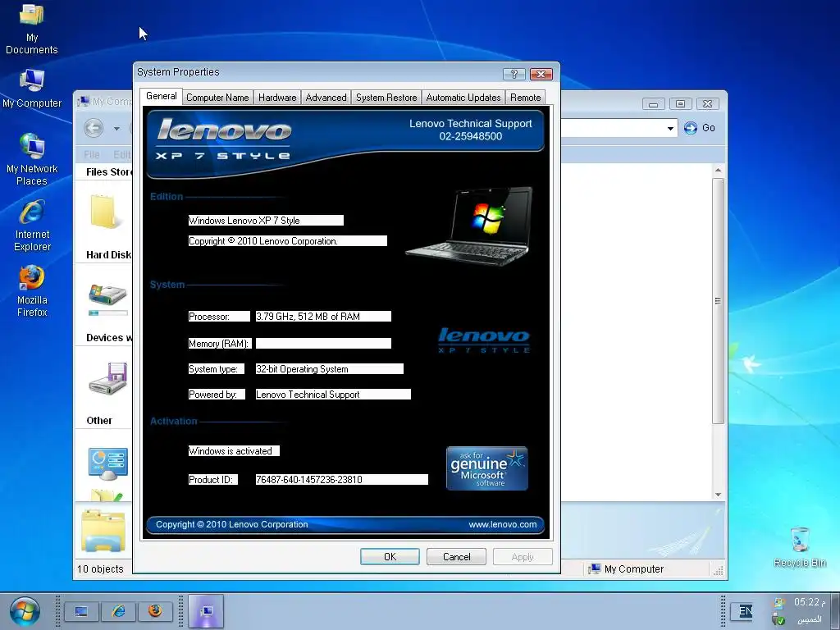This screenshot has width=840, height=630.
Task: Click Internet Explorer quick launch icon
Action: (118, 610)
